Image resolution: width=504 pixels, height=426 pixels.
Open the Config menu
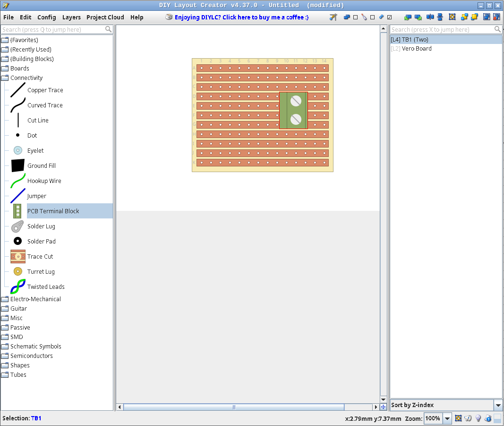pos(46,17)
